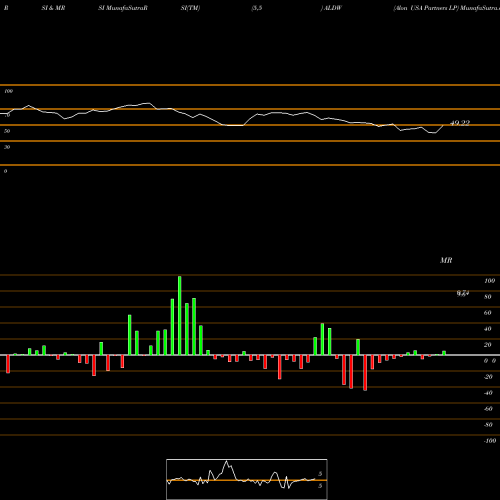Click the -80 label on MR axis
The image size is (500, 500).
[x=488, y=425]
